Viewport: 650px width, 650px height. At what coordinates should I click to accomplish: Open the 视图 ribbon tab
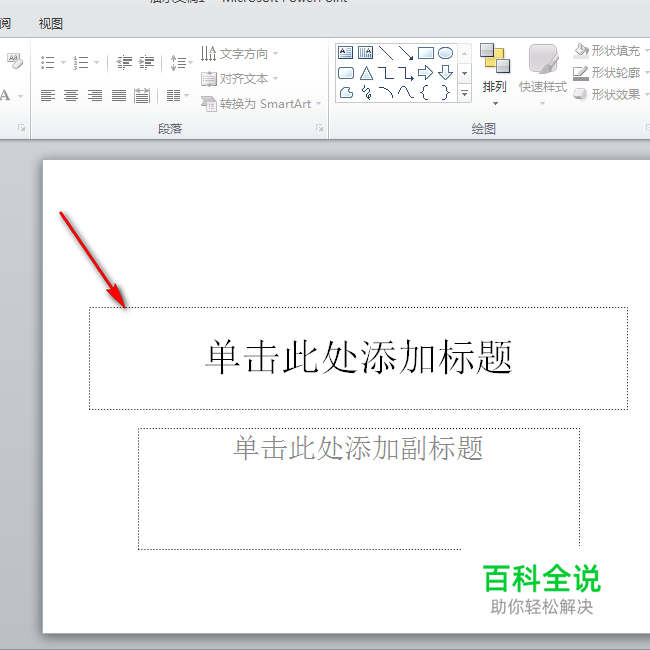[51, 24]
